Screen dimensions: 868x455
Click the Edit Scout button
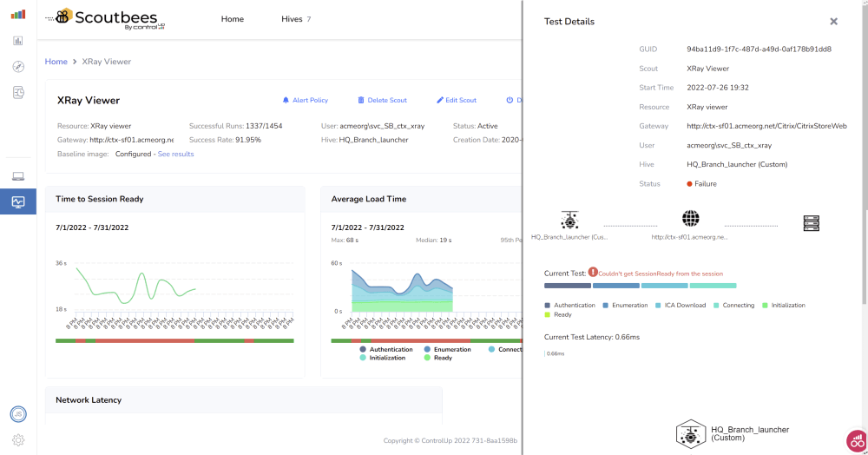pos(456,100)
